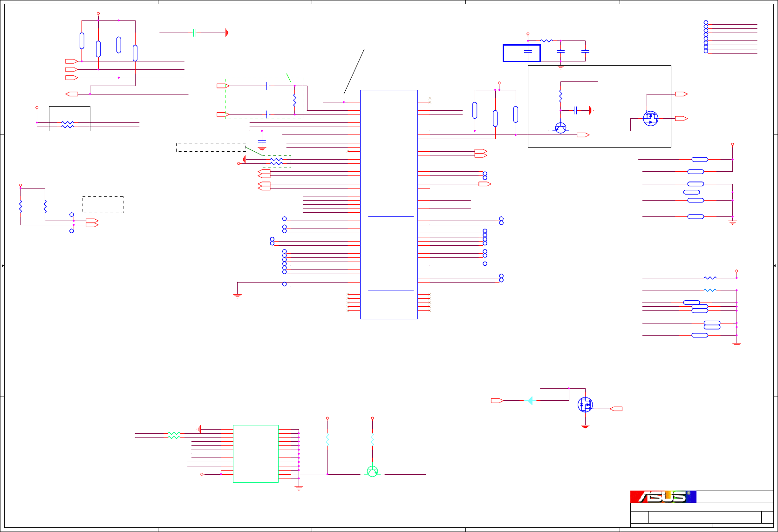
Task: Select the green dashed box around the resistors
Action: [x=277, y=162]
